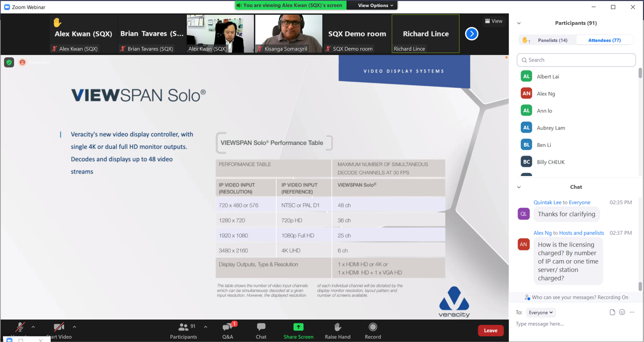This screenshot has width=644, height=342.
Task: Select Richard Lince video tile
Action: pyautogui.click(x=426, y=34)
